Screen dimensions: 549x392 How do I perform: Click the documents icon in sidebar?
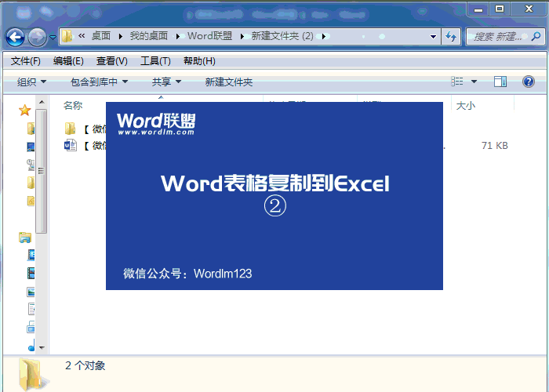(x=31, y=309)
